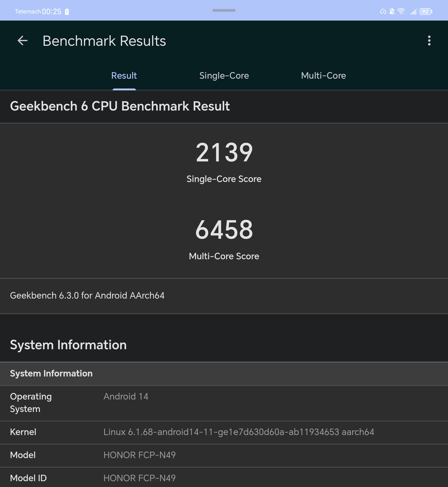This screenshot has width=448, height=487.
Task: Tap the back arrow icon
Action: click(x=22, y=41)
